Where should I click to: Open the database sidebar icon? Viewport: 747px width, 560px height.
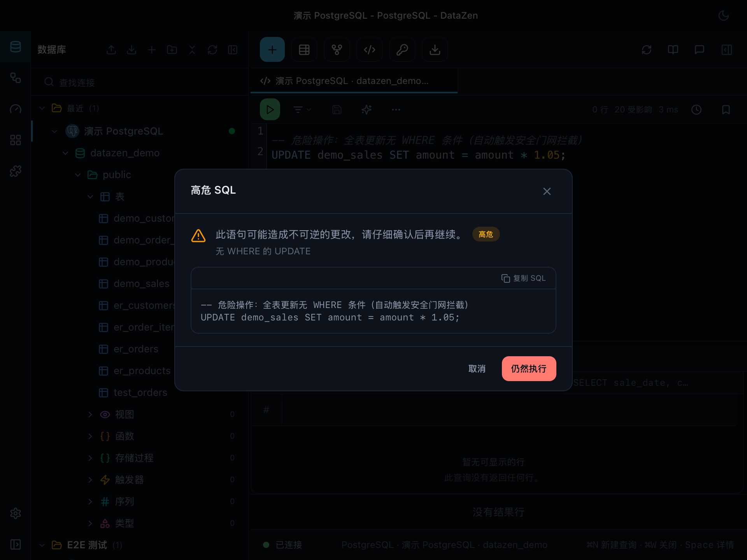pyautogui.click(x=16, y=47)
